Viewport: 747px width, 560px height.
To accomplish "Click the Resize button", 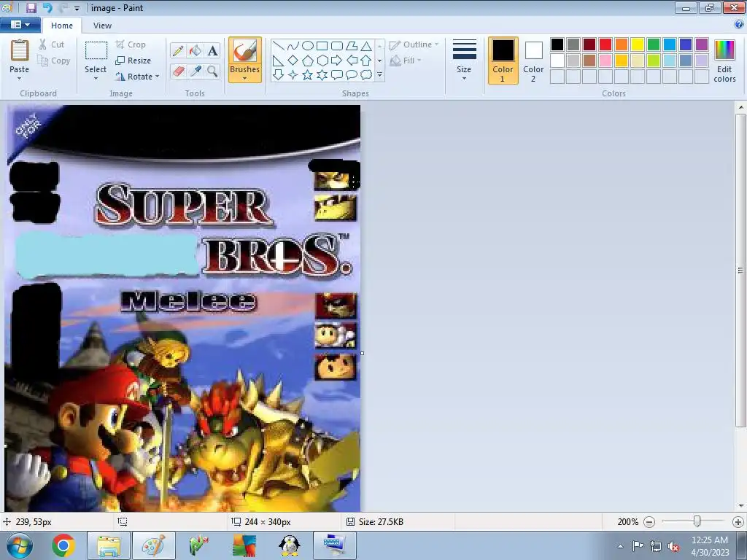I will (133, 61).
